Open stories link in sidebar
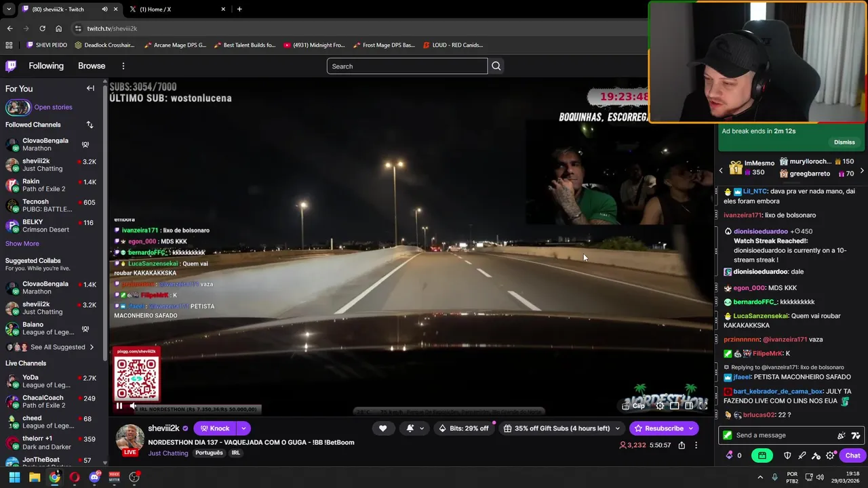Image resolution: width=868 pixels, height=488 pixels. [53, 107]
